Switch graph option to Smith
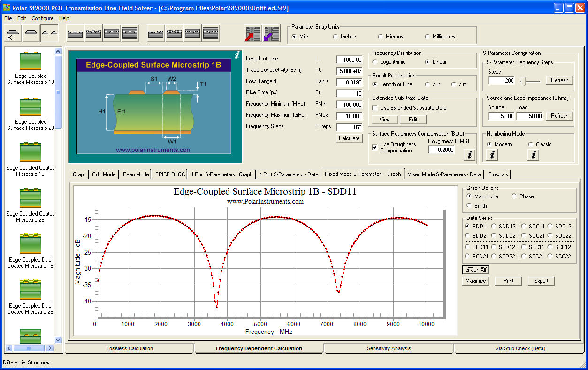The height and width of the screenshot is (370, 588). click(x=469, y=206)
